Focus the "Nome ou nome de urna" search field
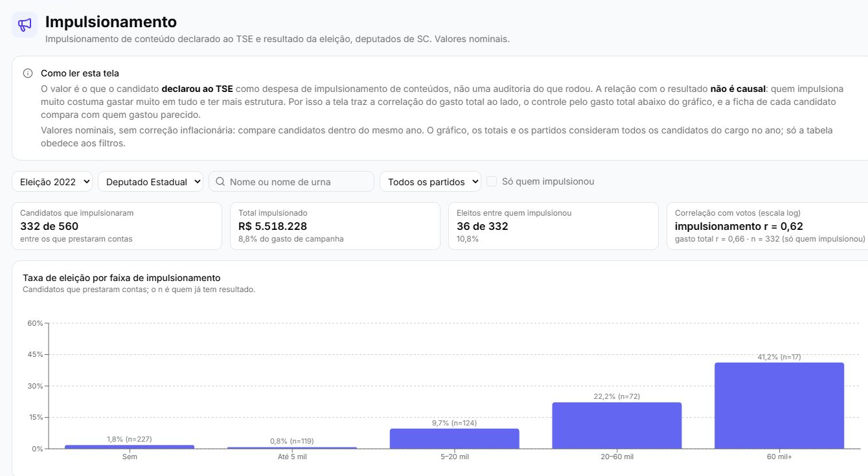The height and width of the screenshot is (476, 868). click(291, 182)
